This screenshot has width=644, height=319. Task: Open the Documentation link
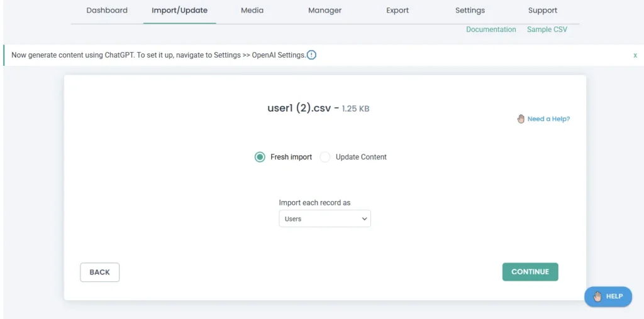tap(491, 30)
